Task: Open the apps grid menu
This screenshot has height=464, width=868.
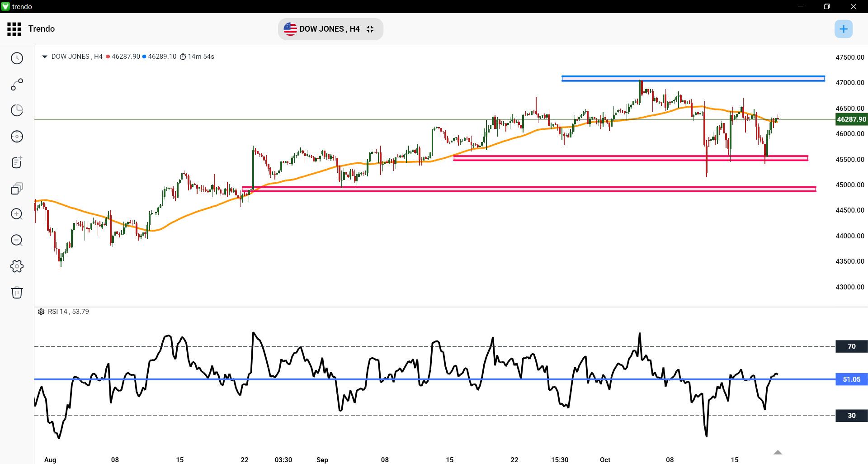Action: tap(14, 29)
